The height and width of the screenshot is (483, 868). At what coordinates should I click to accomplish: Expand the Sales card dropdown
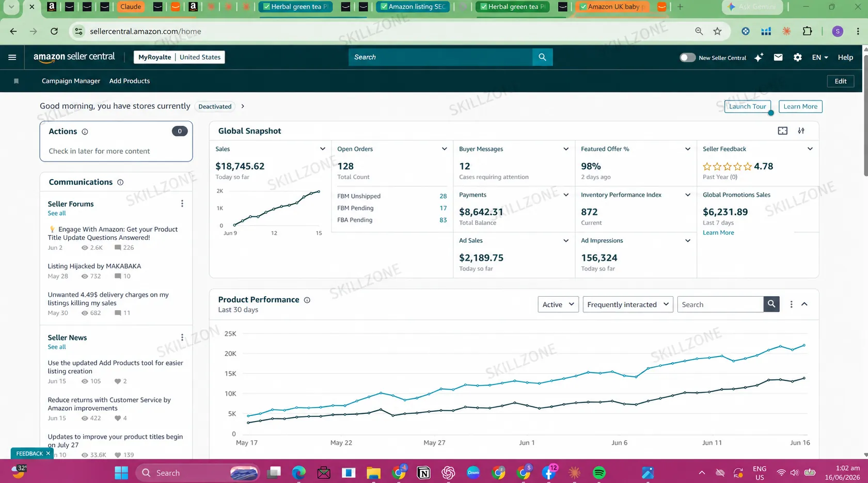323,149
